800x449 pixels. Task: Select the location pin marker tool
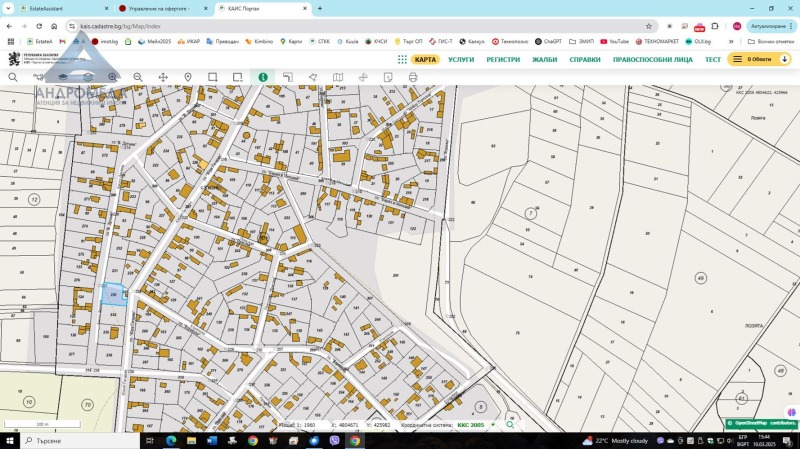(x=188, y=77)
